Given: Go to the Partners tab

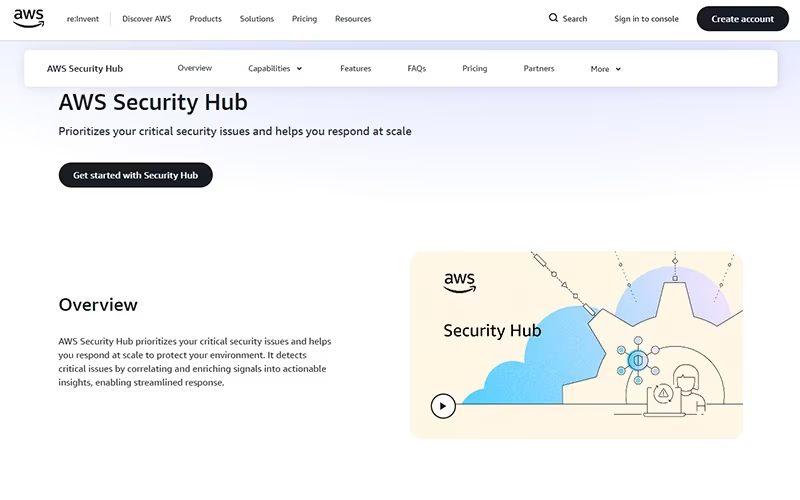Looking at the screenshot, I should [539, 68].
